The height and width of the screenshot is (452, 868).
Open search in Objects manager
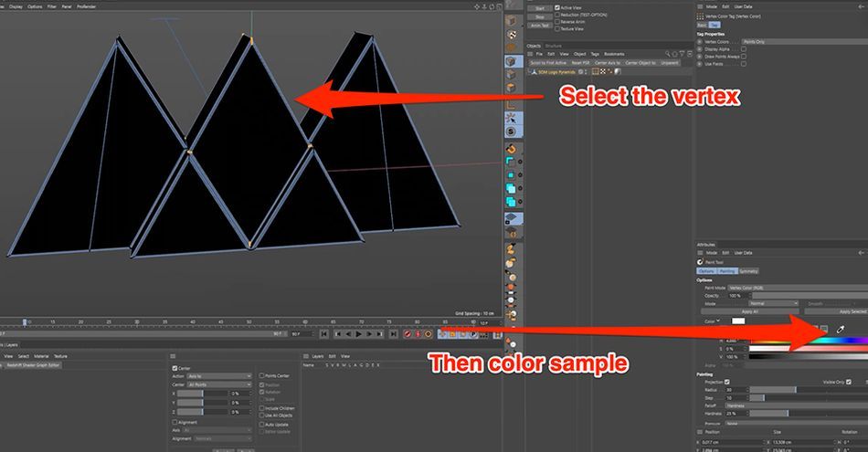[x=668, y=54]
